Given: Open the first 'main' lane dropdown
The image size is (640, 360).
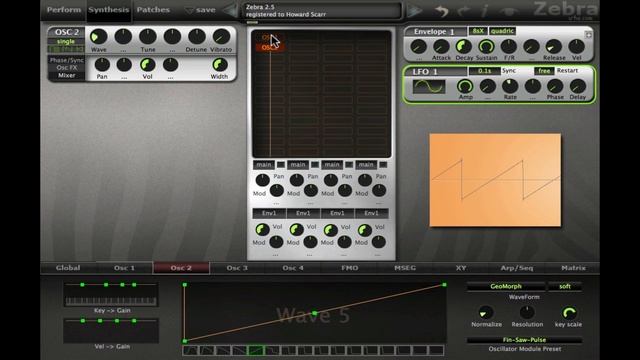Looking at the screenshot, I should (264, 164).
